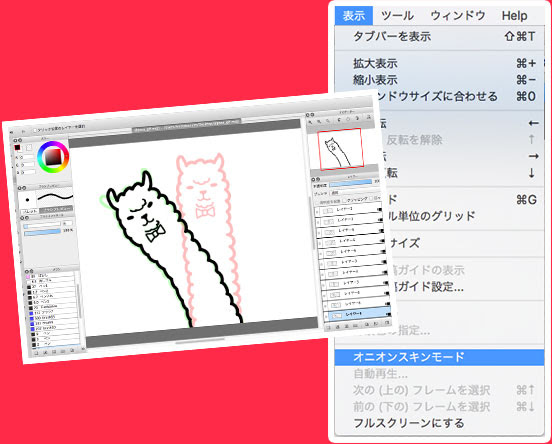
Task: Click 前の (下の) フレームを選択 entry
Action: (x=439, y=407)
